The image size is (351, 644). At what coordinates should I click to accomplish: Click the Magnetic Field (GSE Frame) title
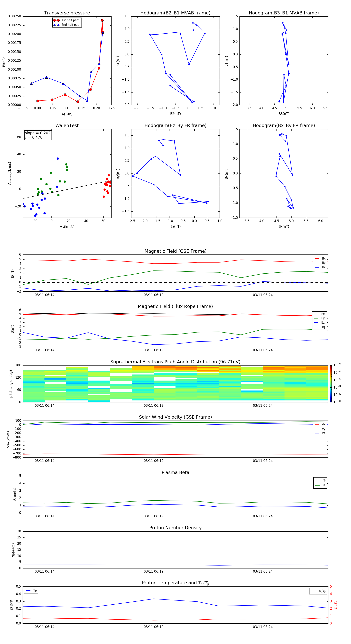175,251
